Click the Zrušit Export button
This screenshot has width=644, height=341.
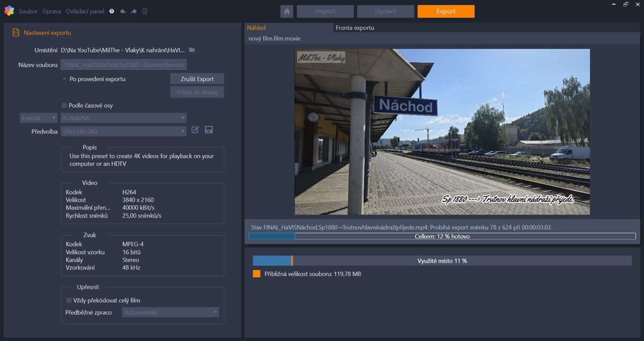click(197, 79)
